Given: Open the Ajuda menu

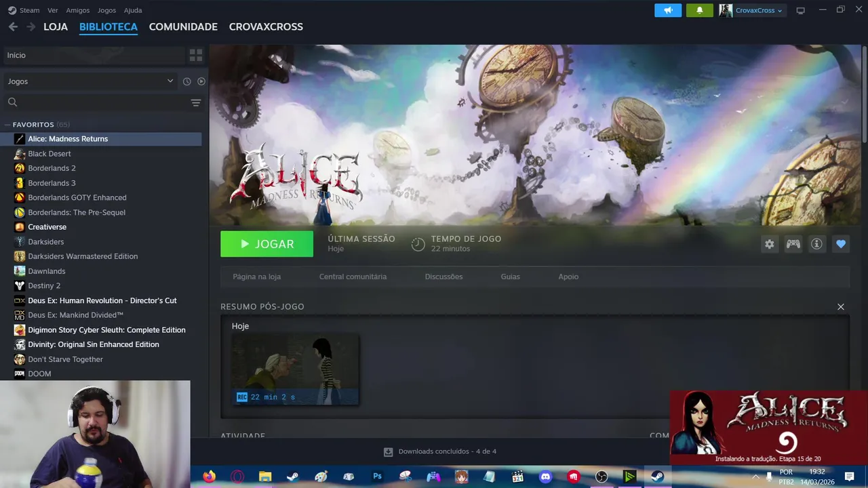Looking at the screenshot, I should click(133, 10).
